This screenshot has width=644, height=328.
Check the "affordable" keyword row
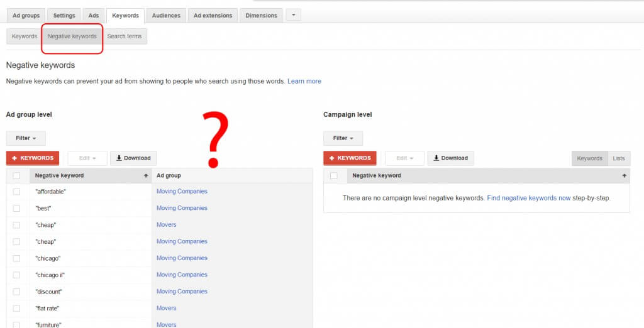pyautogui.click(x=16, y=192)
